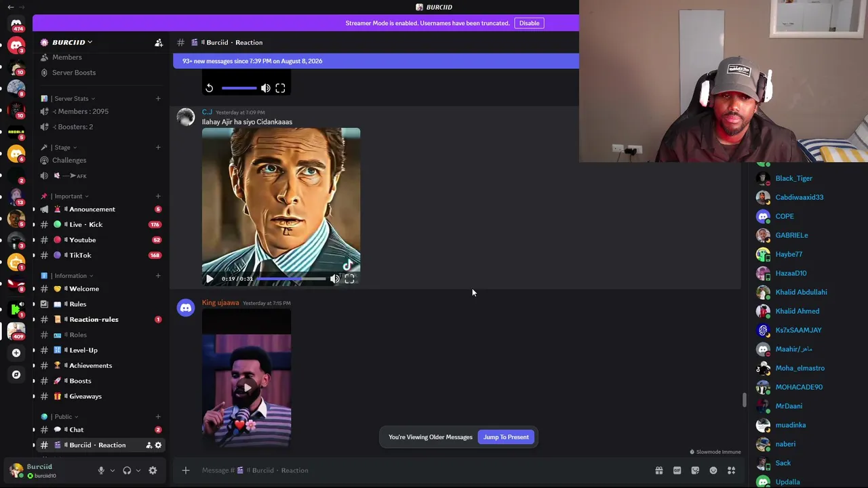
Task: Click invite people icon beside BURCIID header
Action: coord(159,43)
